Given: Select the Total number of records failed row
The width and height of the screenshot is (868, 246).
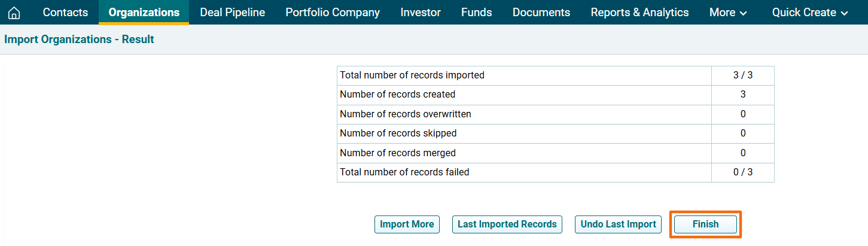Looking at the screenshot, I should point(404,172).
